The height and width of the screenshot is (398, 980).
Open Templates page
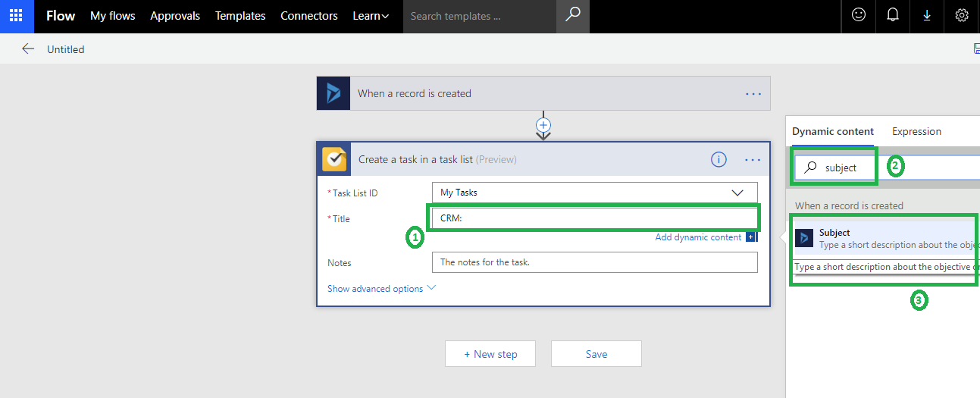pyautogui.click(x=240, y=15)
